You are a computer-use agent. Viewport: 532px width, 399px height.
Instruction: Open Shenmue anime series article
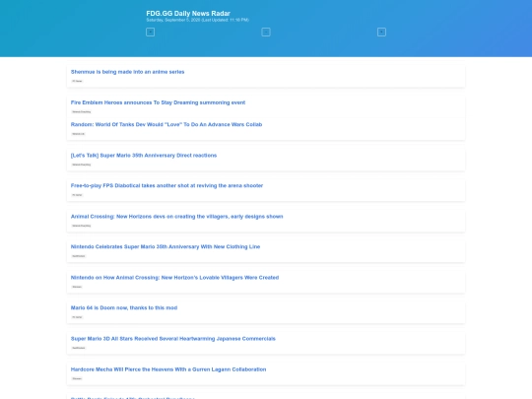[127, 72]
